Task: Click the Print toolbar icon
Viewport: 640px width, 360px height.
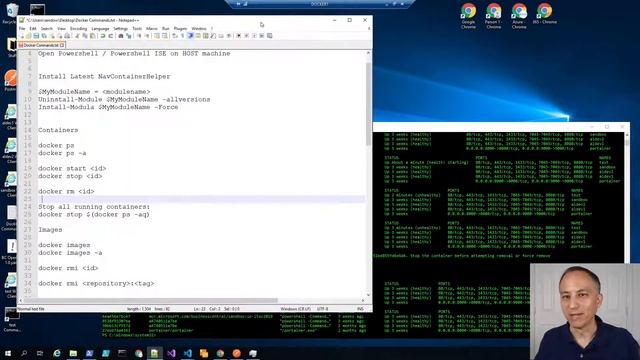Action: [x=67, y=36]
